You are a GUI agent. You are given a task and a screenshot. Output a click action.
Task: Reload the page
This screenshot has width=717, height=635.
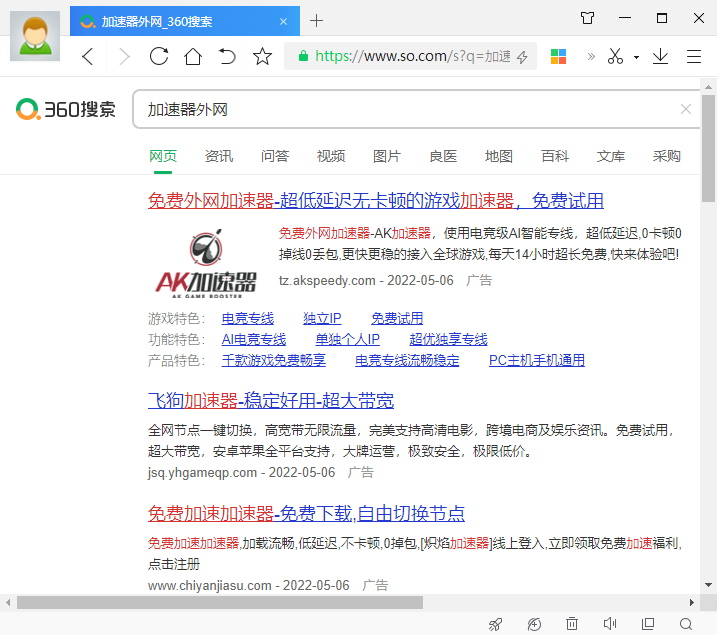click(159, 56)
